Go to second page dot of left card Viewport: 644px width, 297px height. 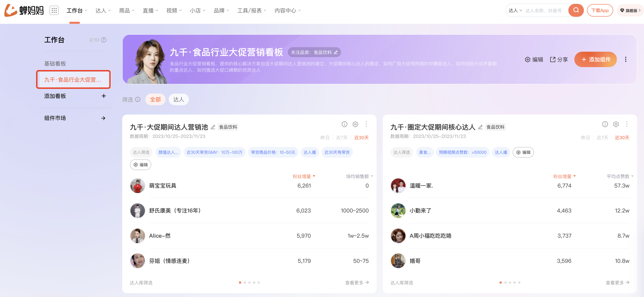(245, 282)
